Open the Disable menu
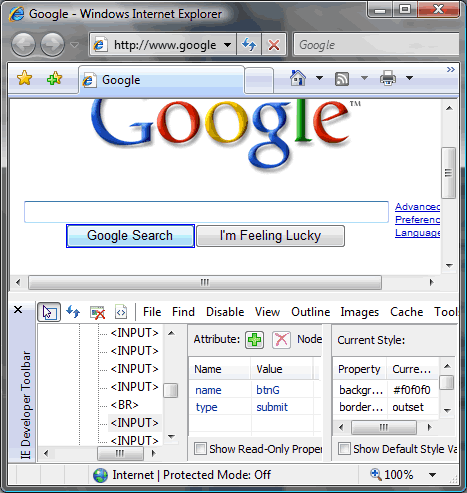467x493 pixels. (x=225, y=312)
